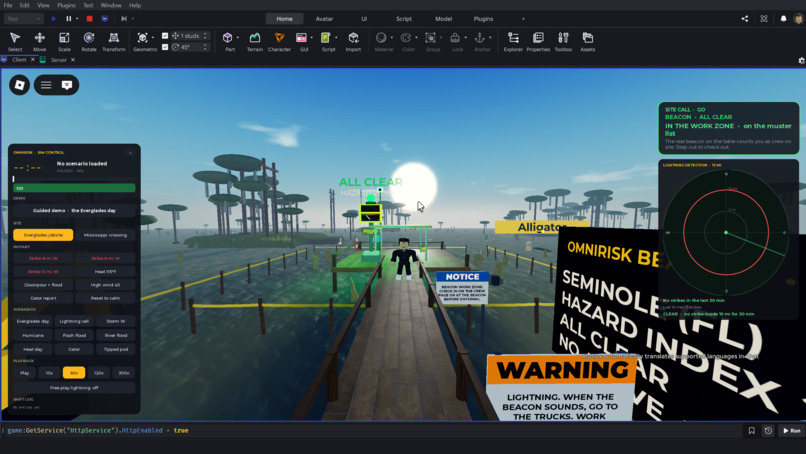Click viewport settings gear icon

(801, 60)
